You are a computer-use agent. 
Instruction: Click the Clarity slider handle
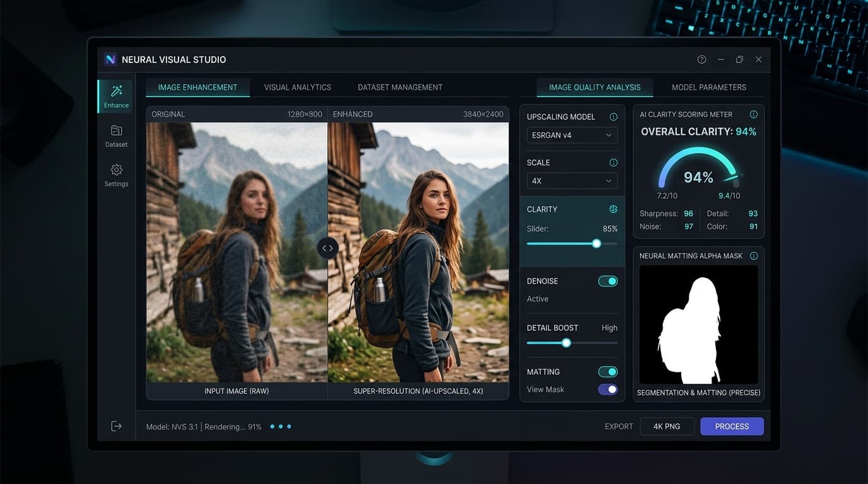coord(596,243)
